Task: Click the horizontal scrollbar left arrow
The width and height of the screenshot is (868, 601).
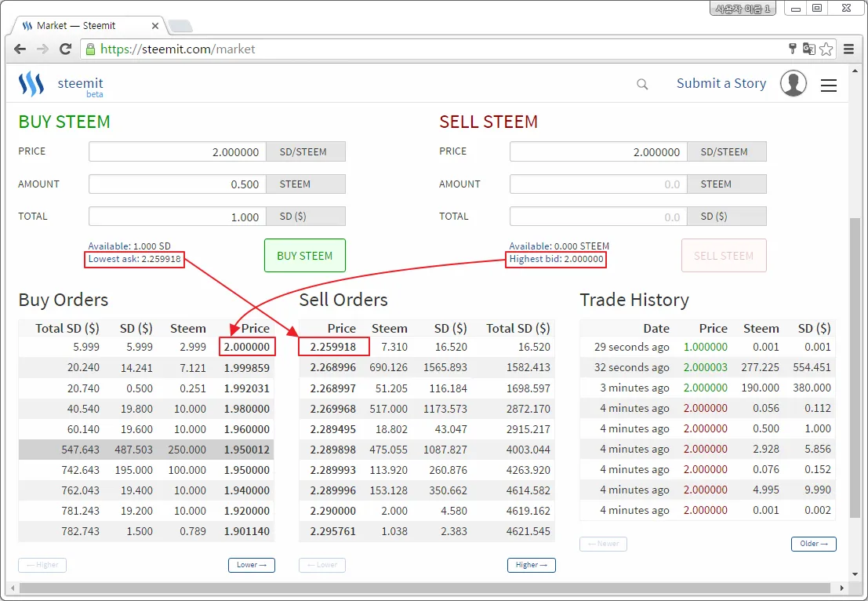Action: click(12, 588)
